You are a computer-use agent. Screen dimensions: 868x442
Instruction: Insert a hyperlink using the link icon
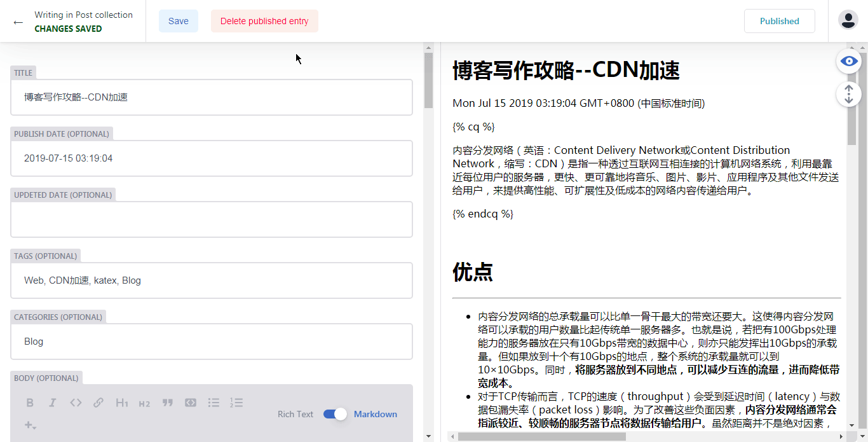[98, 402]
